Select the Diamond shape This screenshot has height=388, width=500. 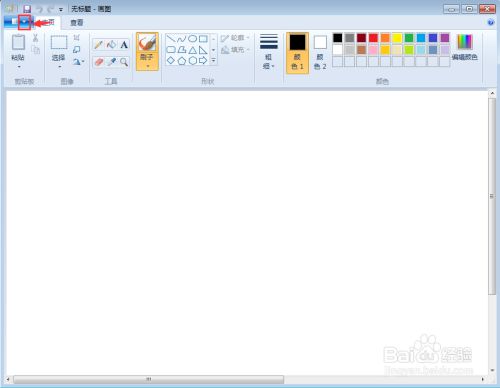click(x=171, y=61)
